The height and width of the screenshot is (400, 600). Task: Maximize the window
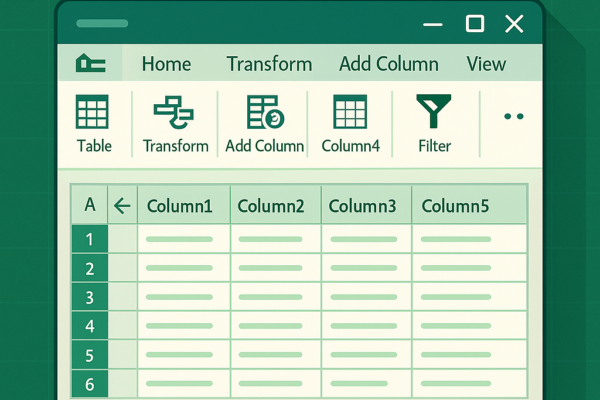coord(475,24)
